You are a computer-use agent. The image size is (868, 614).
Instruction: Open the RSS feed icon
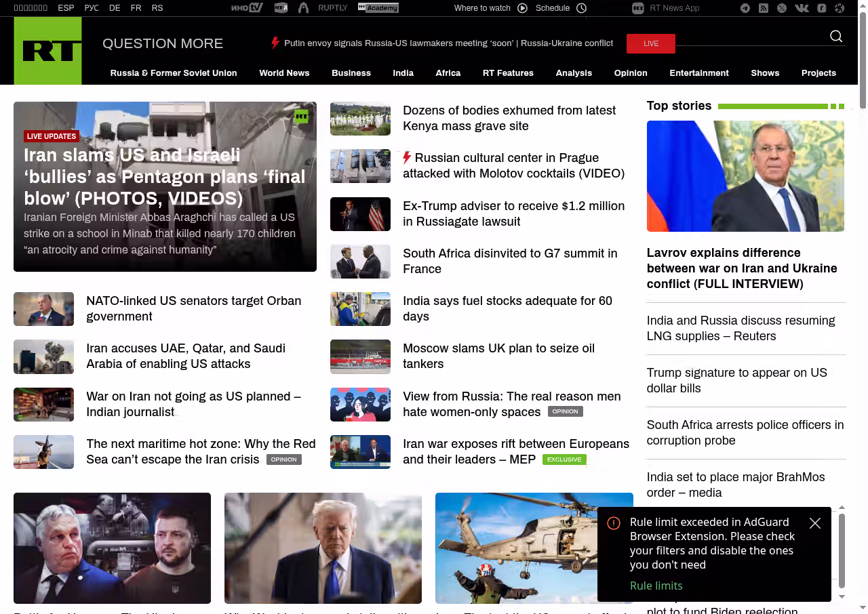tap(764, 8)
